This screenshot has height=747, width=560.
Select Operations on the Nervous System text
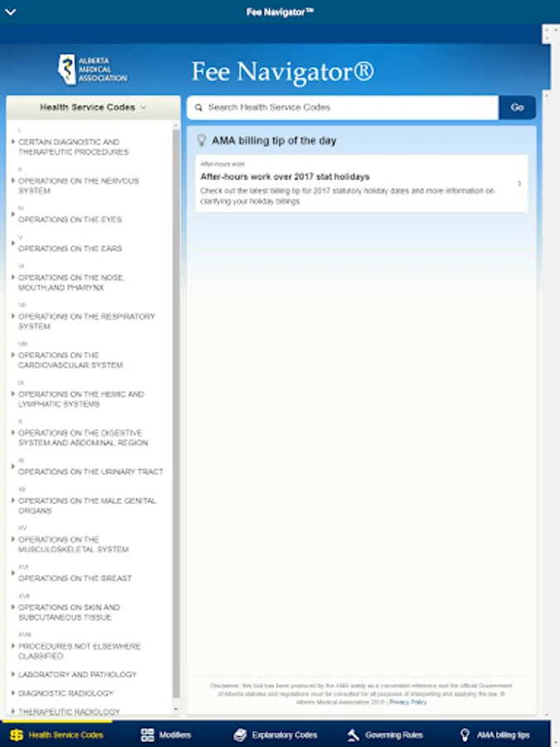point(79,186)
